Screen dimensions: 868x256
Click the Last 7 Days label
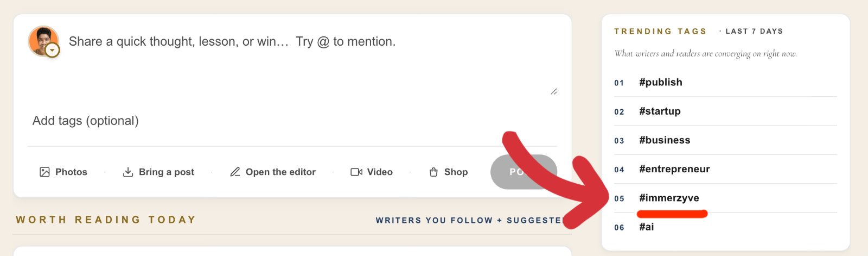click(754, 32)
